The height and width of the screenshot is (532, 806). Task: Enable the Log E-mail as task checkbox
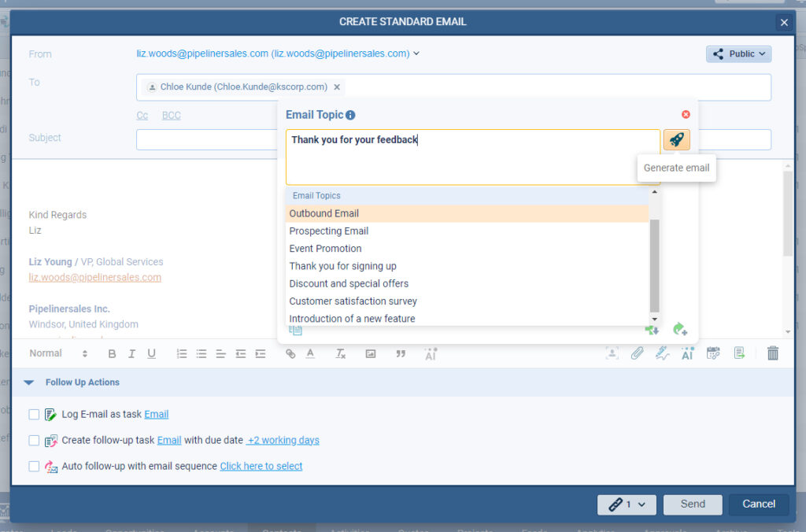coord(33,414)
